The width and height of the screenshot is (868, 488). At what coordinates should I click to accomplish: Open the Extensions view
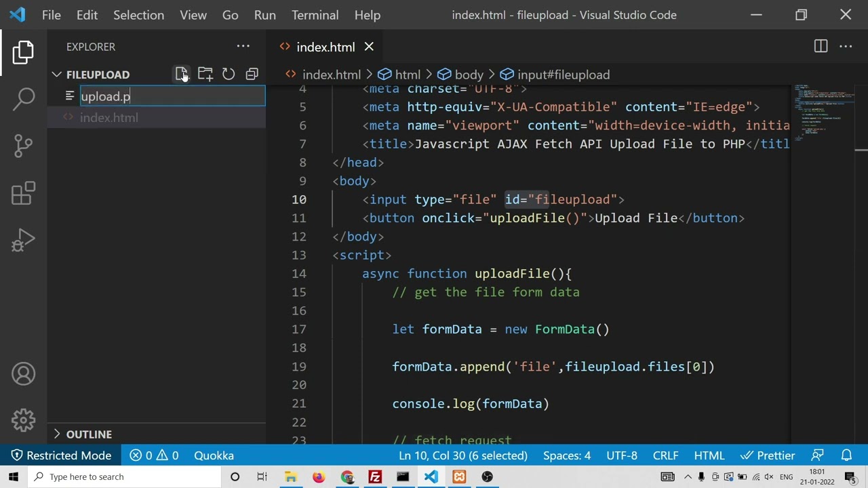coord(23,193)
